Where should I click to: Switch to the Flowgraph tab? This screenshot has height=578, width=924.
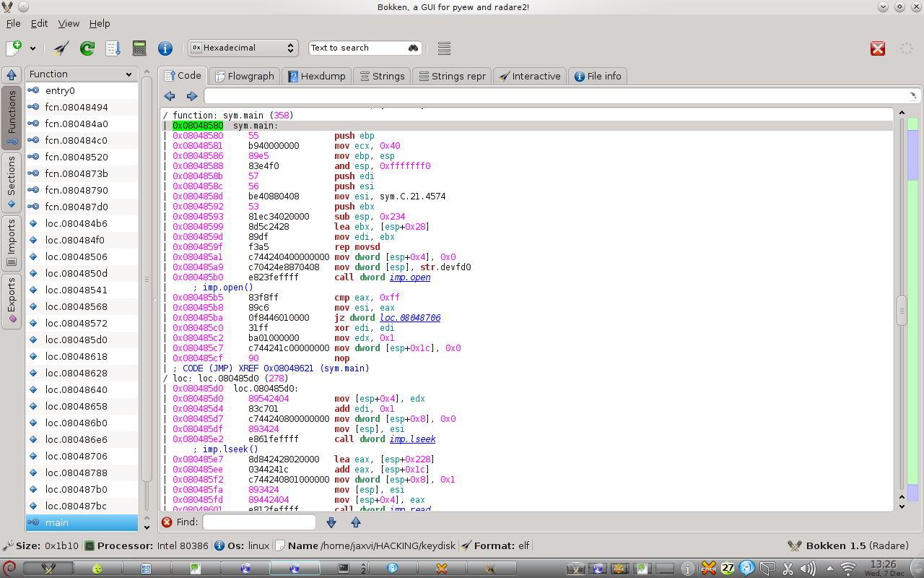(244, 76)
